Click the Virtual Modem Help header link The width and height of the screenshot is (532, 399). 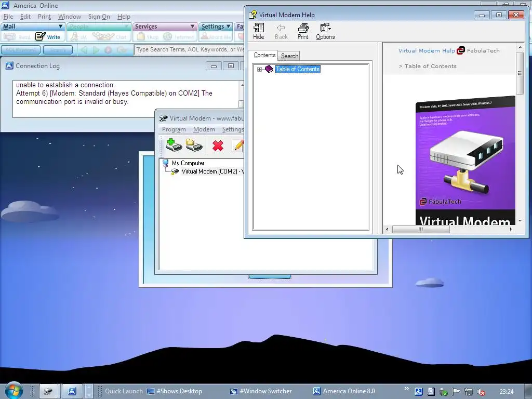click(x=427, y=50)
